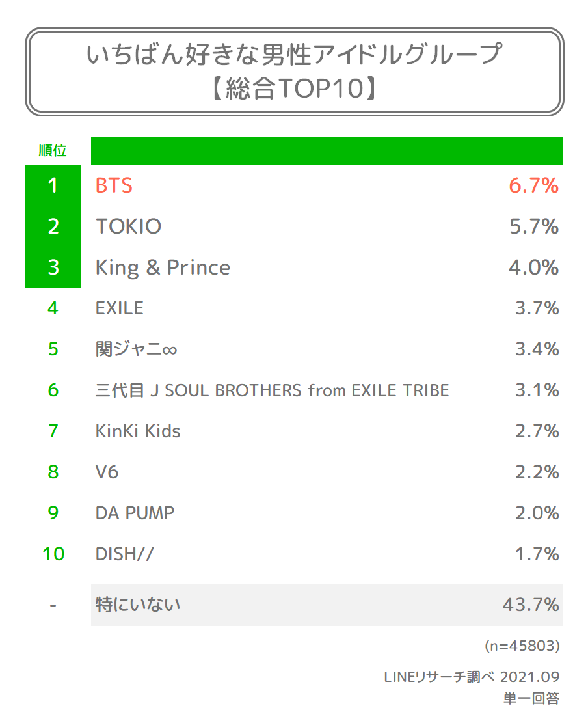Screen dimensions: 588x723
Task: Select the 43.7% percentage value
Action: coord(530,605)
